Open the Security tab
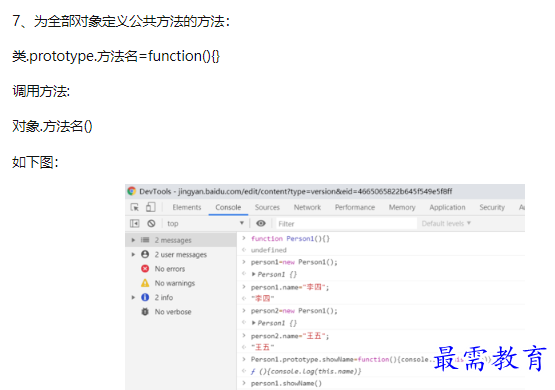Image resolution: width=555 pixels, height=390 pixels. (x=492, y=207)
